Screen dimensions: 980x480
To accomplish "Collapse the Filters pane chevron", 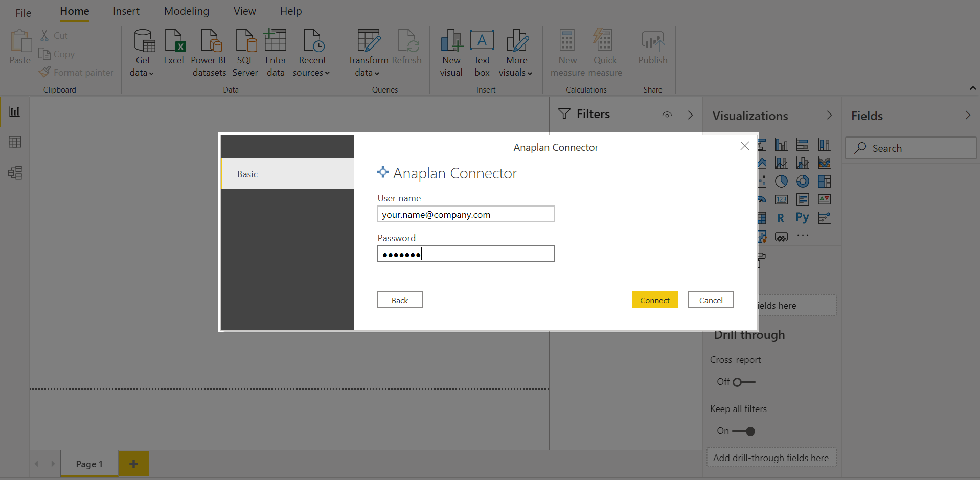I will coord(690,115).
